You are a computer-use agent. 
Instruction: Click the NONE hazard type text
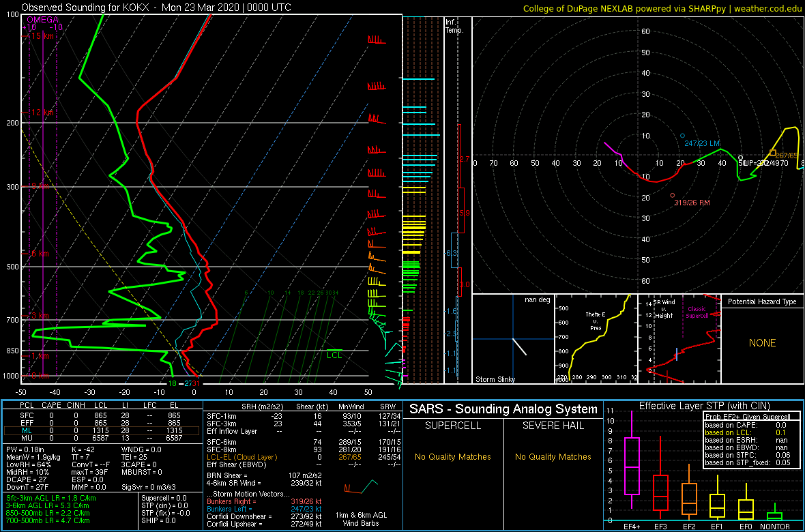pos(762,343)
